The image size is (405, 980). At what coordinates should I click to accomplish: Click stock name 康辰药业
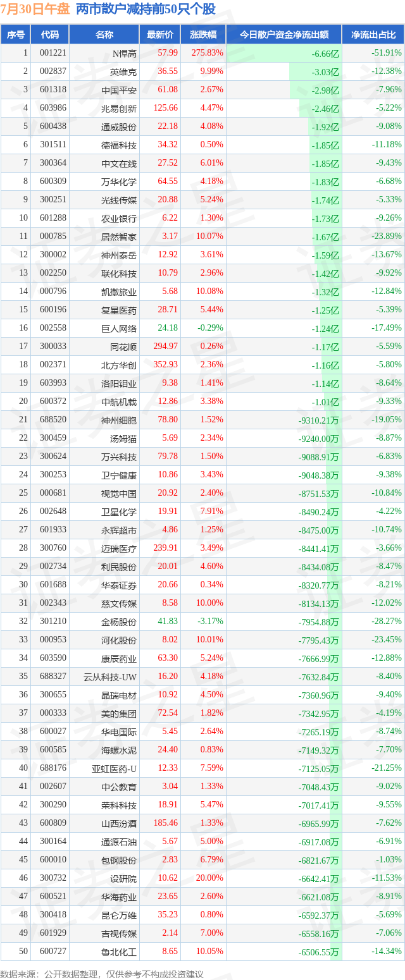(119, 658)
